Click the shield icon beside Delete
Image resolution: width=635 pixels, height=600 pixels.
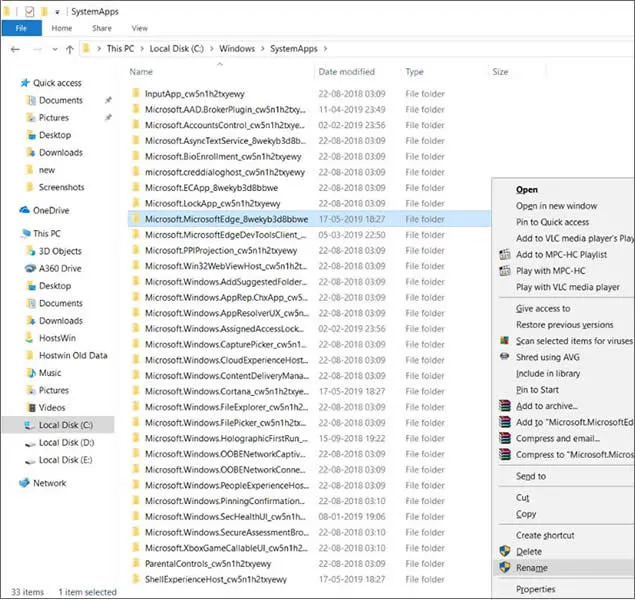[x=505, y=551]
